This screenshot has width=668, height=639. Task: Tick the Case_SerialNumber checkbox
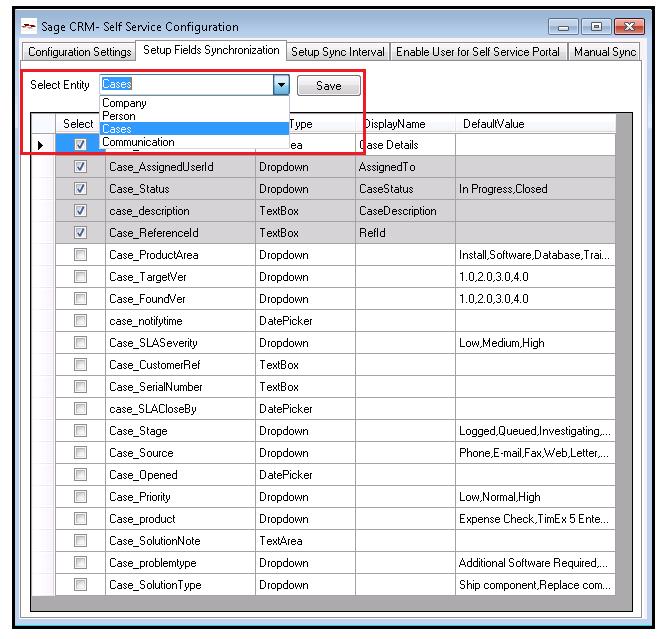click(x=80, y=386)
